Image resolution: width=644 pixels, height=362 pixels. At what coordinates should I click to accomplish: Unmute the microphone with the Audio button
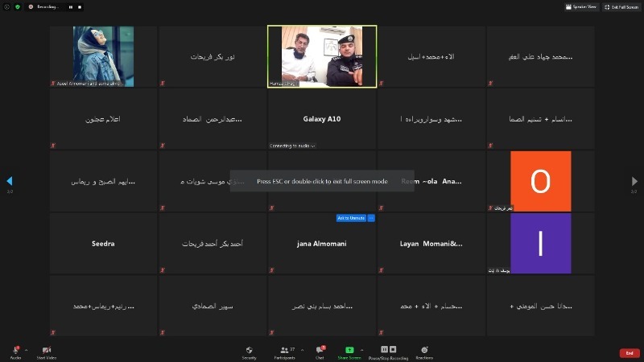coord(15,352)
